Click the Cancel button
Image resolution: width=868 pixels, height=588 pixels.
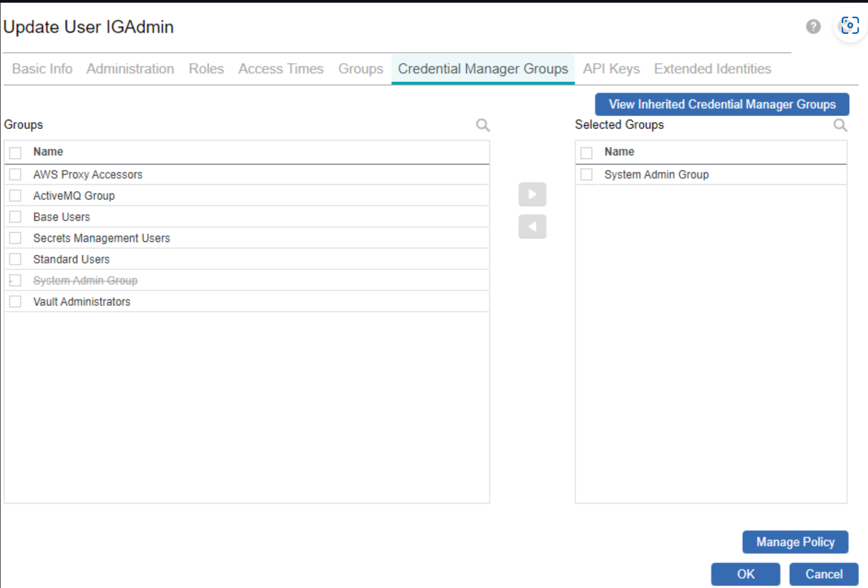(x=823, y=574)
